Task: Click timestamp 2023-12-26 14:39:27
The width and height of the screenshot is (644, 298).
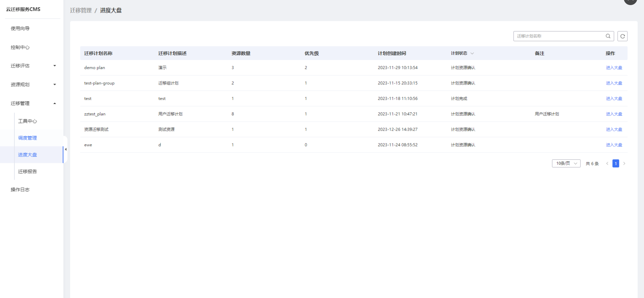Action: click(x=398, y=130)
